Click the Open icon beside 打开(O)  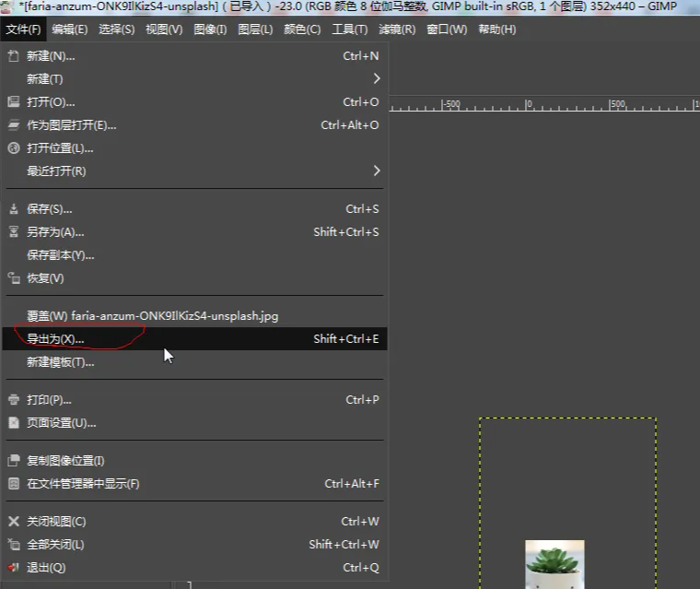pos(13,102)
